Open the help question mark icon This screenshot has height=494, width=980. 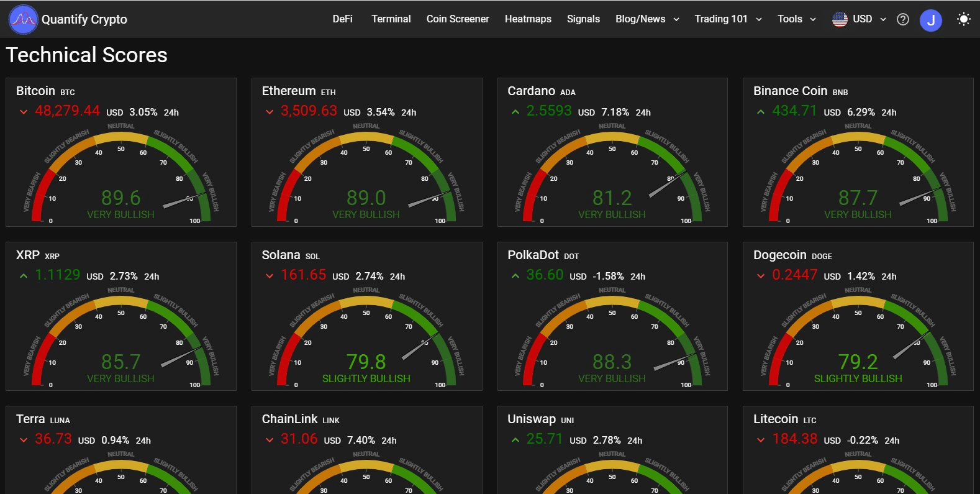pos(903,19)
